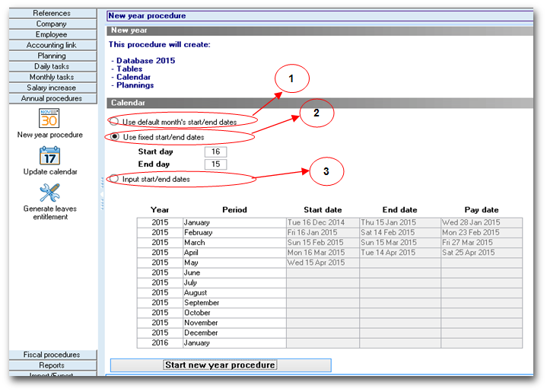The width and height of the screenshot is (547, 392).
Task: Open the Accounting link menu section
Action: [x=52, y=45]
